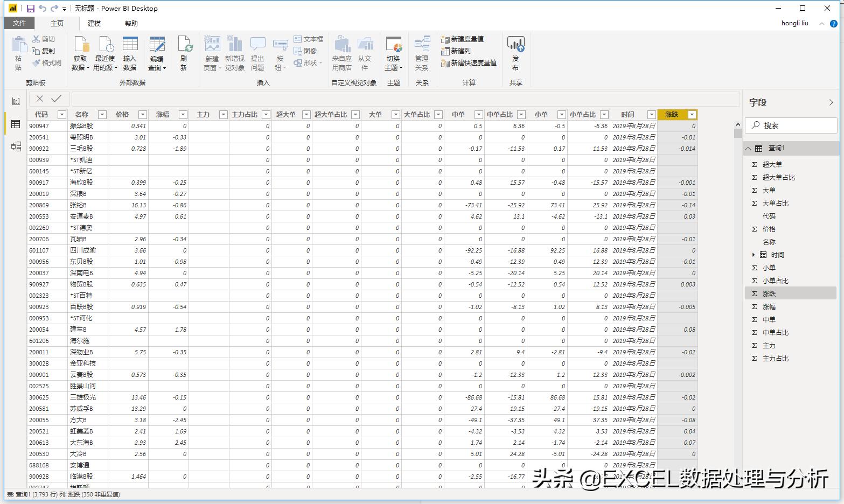Open the 名称 column filter dropdown
Screen dimensions: 844x504
tap(102, 114)
